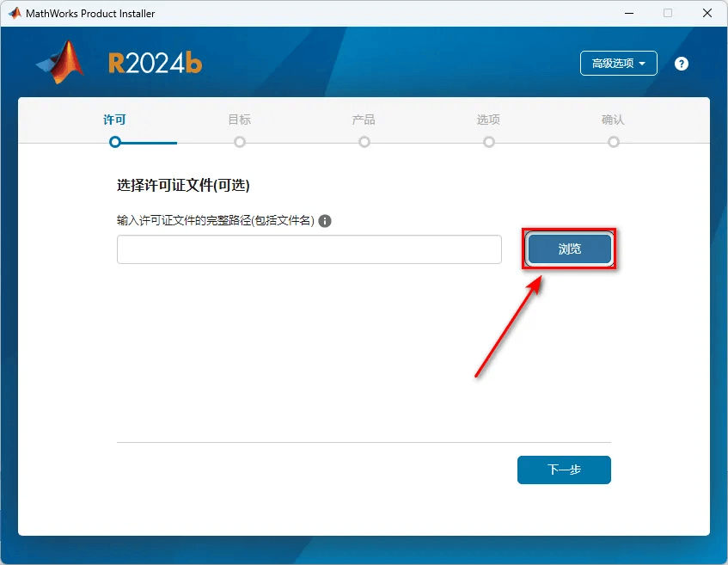Focus the license file path input field

(309, 249)
